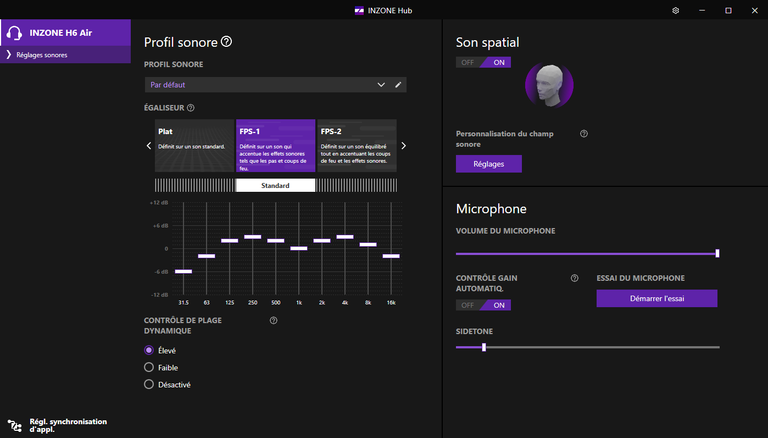Click the PROFIL SONORE label
Screen dimensions: 768x438
click(173, 65)
